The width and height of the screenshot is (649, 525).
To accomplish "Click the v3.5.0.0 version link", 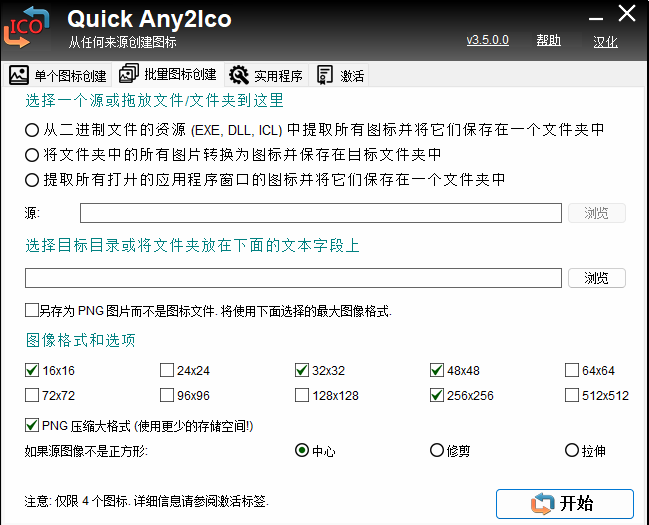I will 488,40.
